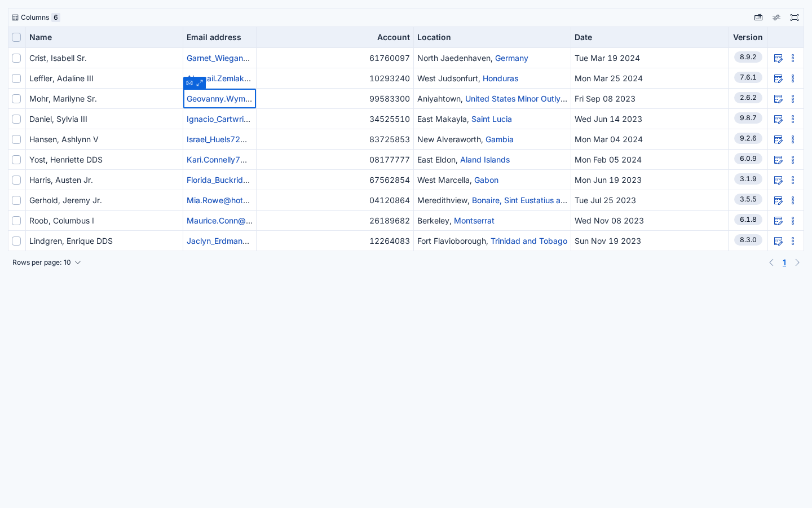The image size is (812, 508).
Task: Edit row for Mohr, Marilyne Sr.
Action: 778,99
